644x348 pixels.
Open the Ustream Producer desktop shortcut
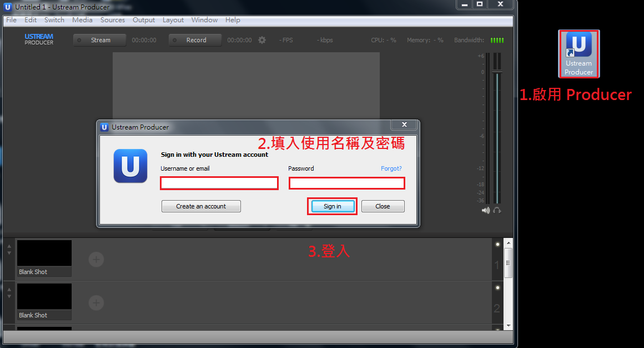(x=578, y=53)
